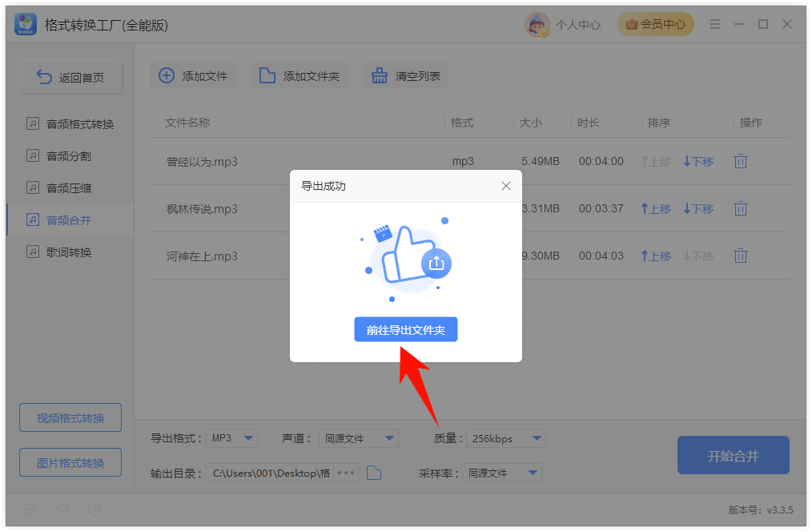Click 开始合并 start merge button
The width and height of the screenshot is (812, 532).
click(734, 455)
